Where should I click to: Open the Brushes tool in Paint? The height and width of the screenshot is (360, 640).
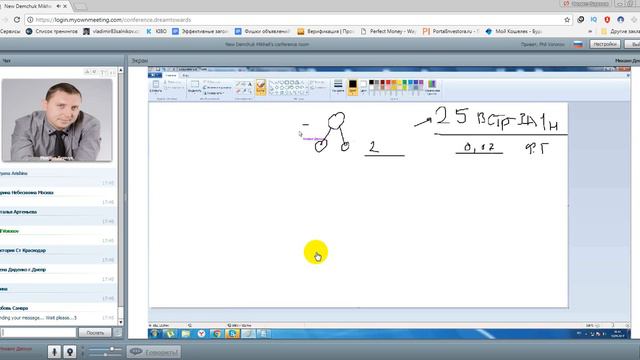point(260,87)
